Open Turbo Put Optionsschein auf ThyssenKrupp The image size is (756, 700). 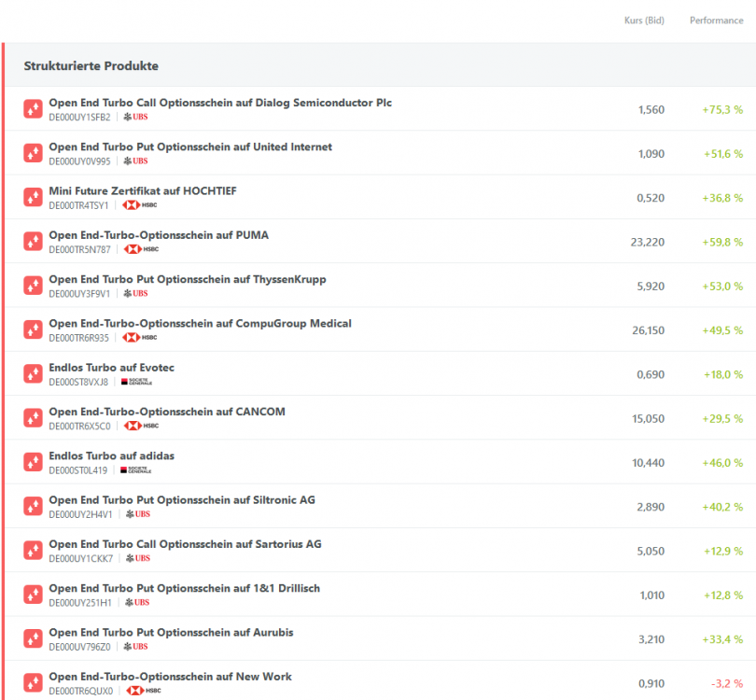(188, 280)
